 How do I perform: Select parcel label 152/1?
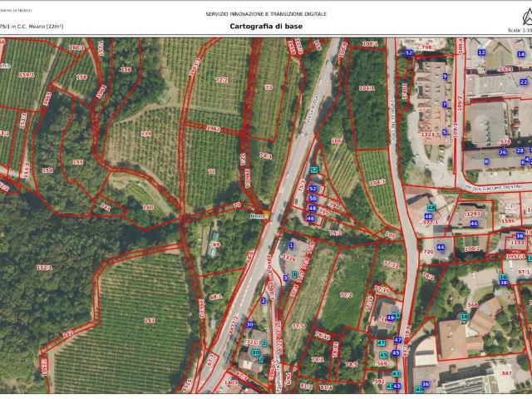pyautogui.click(x=44, y=268)
